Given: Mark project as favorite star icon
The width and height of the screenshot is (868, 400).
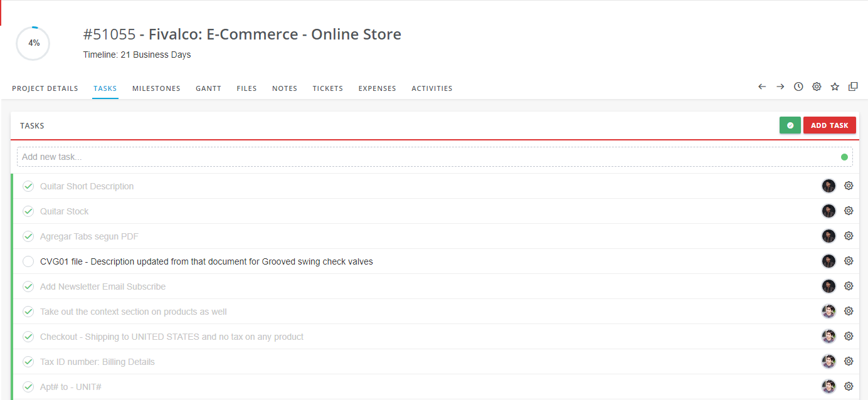Looking at the screenshot, I should pyautogui.click(x=835, y=87).
